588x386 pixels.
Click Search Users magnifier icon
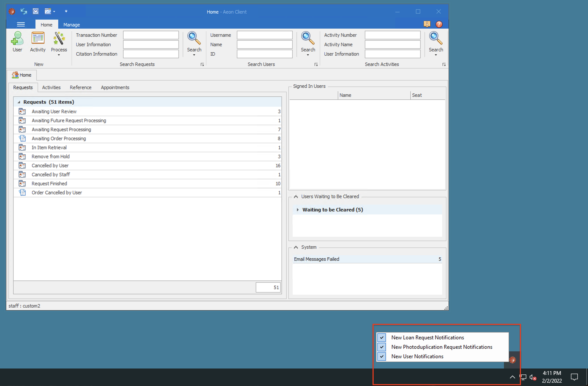click(x=308, y=38)
